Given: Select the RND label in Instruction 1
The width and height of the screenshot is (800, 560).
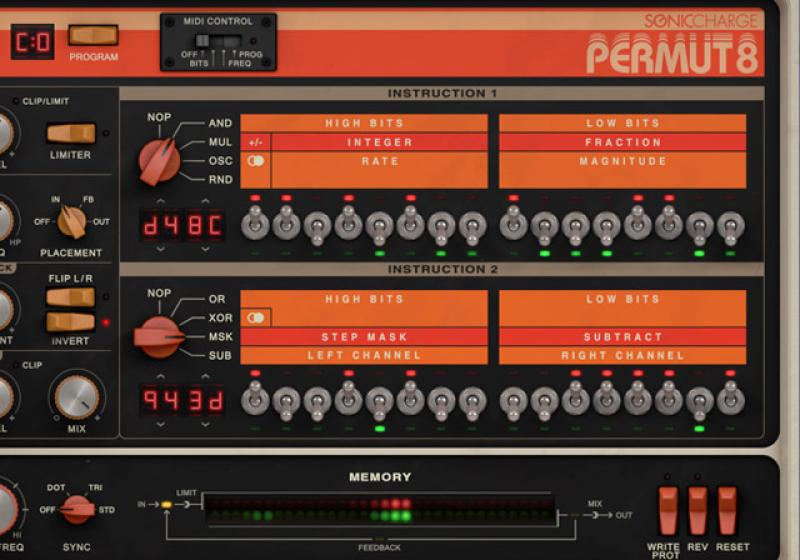Looking at the screenshot, I should pos(220,180).
